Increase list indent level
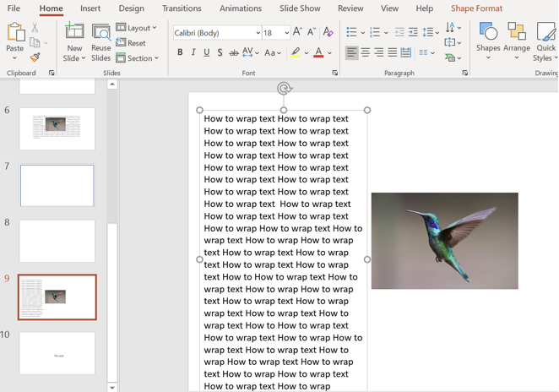The image size is (559, 392). coord(413,32)
